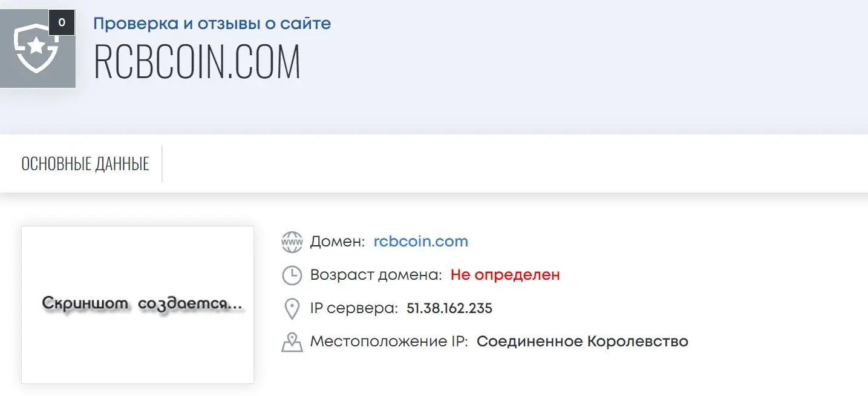Click the map marker icon beside Местоположение IP
868x396 pixels.
tap(292, 342)
